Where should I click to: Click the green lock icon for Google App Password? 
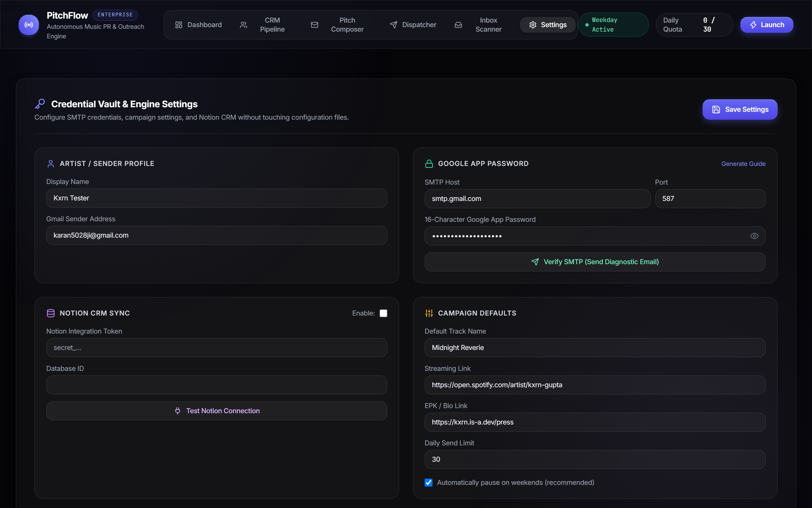coord(429,164)
